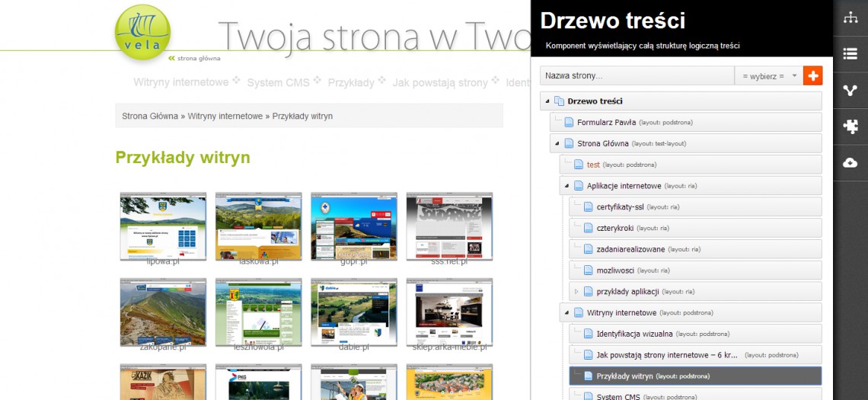Select 'Jak powstają strony internetowe' tree item
Image resolution: width=868 pixels, height=400 pixels.
click(x=696, y=355)
